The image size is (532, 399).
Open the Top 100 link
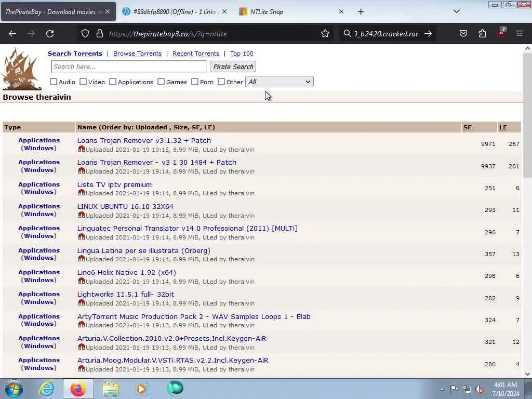pos(242,54)
